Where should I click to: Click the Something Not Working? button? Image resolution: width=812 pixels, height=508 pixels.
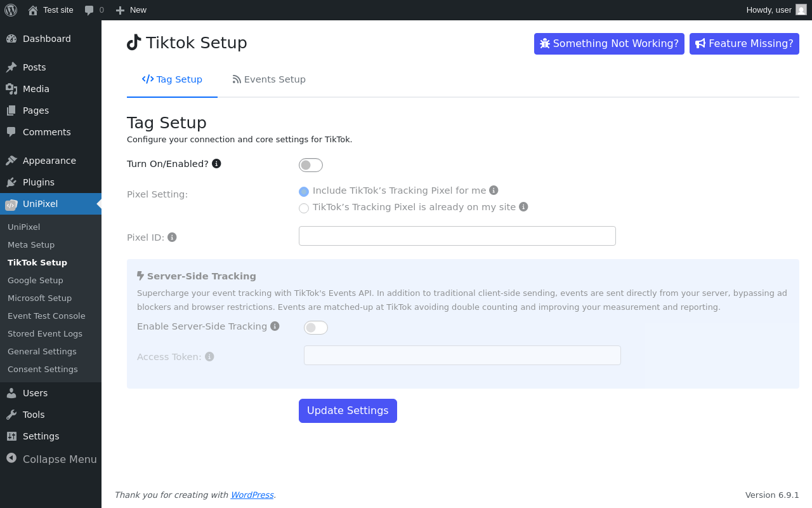click(609, 44)
